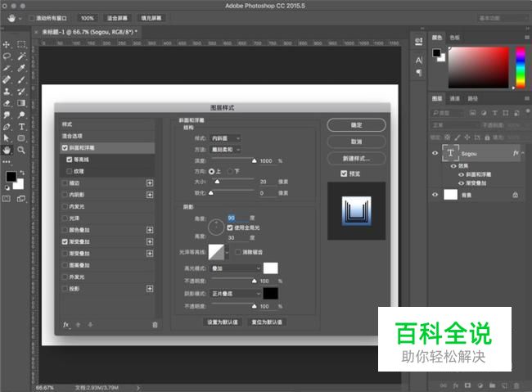Click the Hand tool in the toolbox
Screen dimensions: 532x392
(x=7, y=150)
